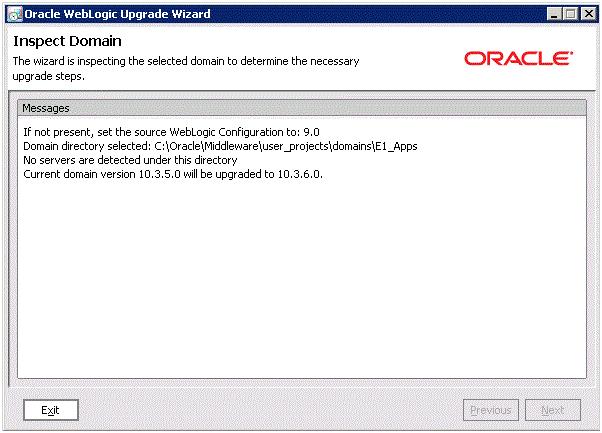602x433 pixels.
Task: Minimize the Upgrade Wizard window
Action: coord(554,14)
